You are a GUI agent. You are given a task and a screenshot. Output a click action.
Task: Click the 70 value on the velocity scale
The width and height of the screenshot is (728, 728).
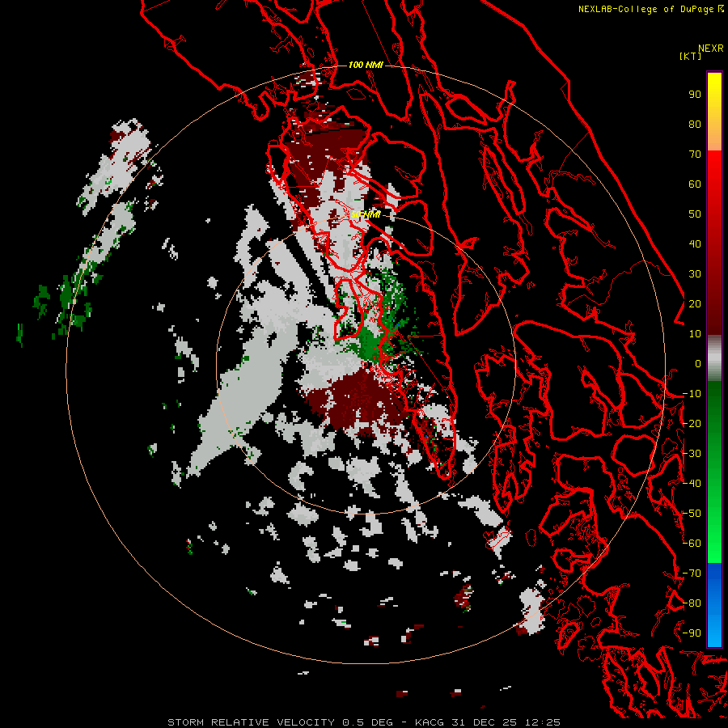(695, 154)
